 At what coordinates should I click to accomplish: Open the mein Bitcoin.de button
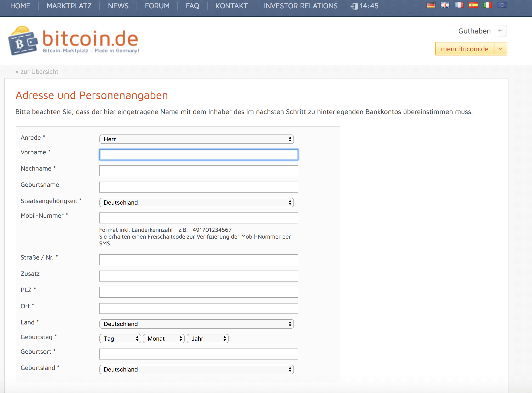point(465,49)
